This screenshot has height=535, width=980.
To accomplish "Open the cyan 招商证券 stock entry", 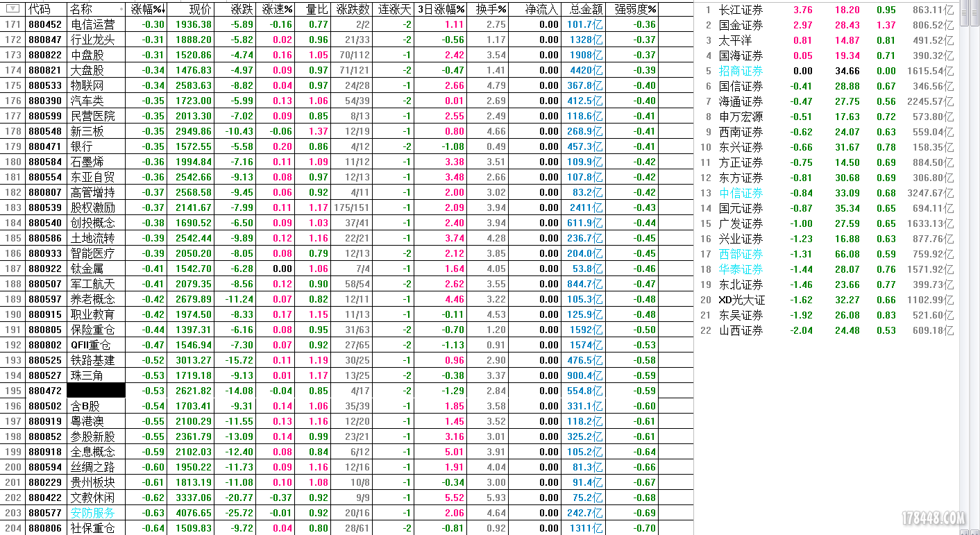I will click(741, 71).
